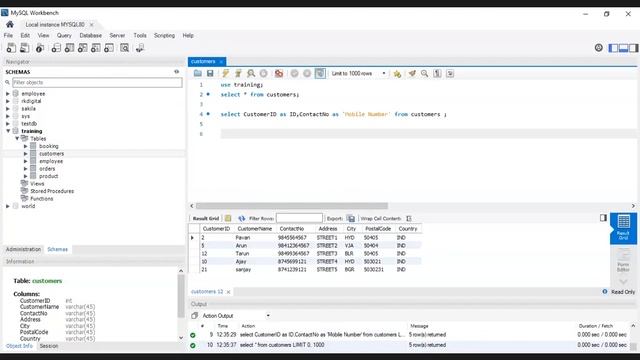
Task: Toggle the result side panel visibility
Action: pyautogui.click(x=603, y=218)
